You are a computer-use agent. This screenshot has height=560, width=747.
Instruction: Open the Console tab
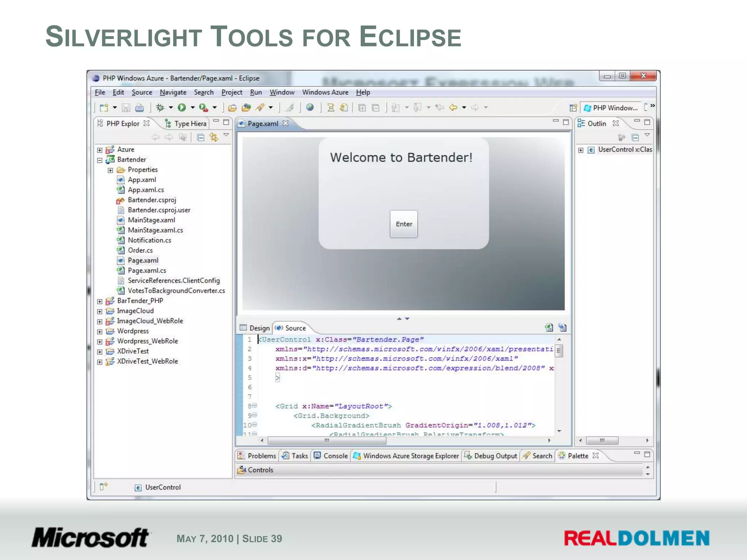tap(331, 456)
